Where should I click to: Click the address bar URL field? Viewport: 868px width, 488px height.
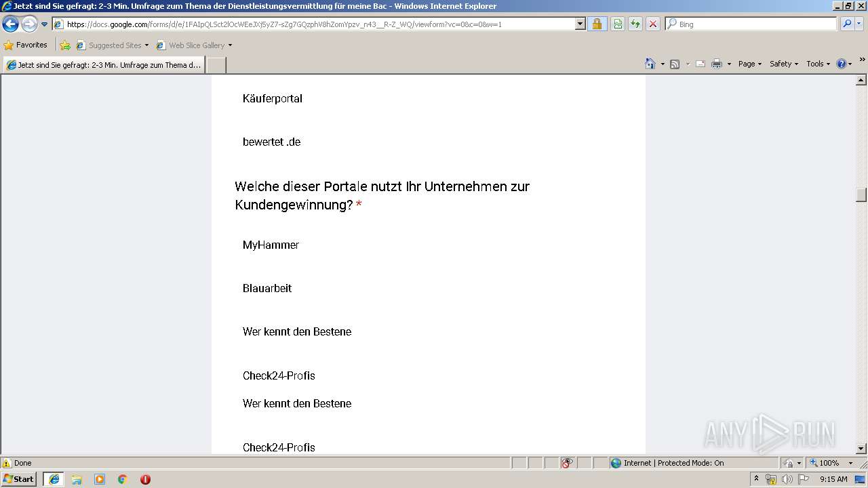[313, 24]
